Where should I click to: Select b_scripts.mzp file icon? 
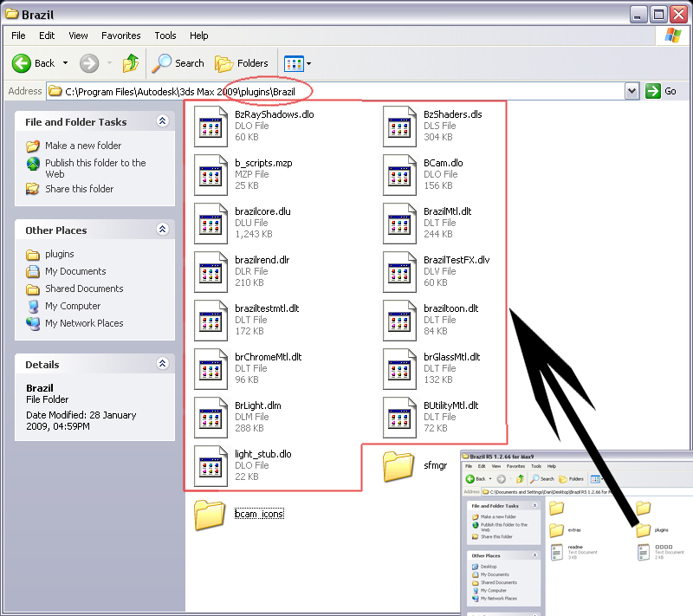point(210,175)
